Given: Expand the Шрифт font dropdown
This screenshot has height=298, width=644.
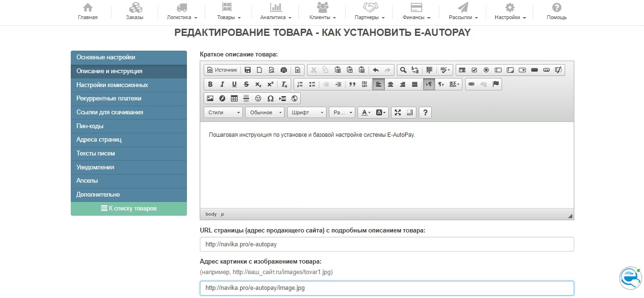Looking at the screenshot, I should [x=306, y=112].
